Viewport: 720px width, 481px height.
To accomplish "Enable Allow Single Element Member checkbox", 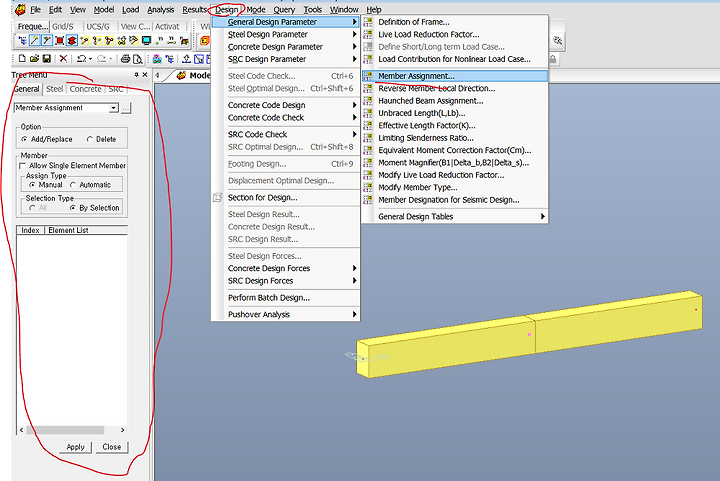I will (22, 166).
